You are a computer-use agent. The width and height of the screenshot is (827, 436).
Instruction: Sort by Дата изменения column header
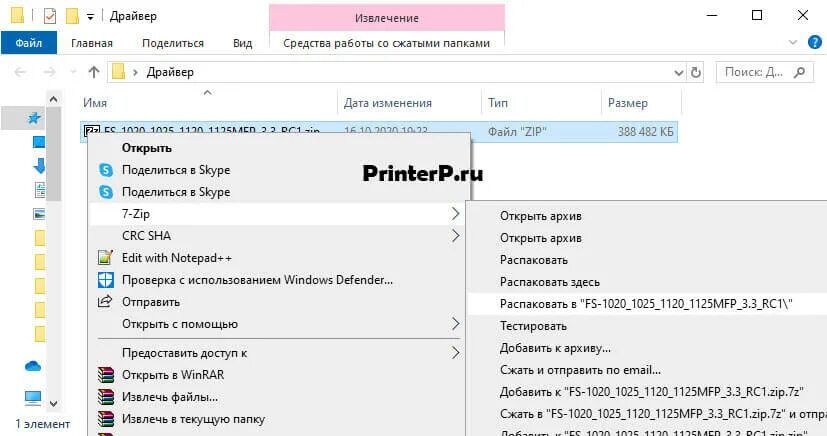[409, 103]
